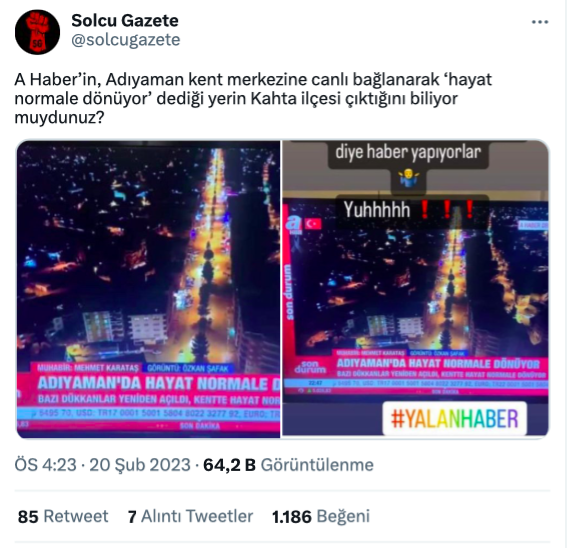Click the A Haber logo in right image
The image size is (567, 548).
coord(294,225)
